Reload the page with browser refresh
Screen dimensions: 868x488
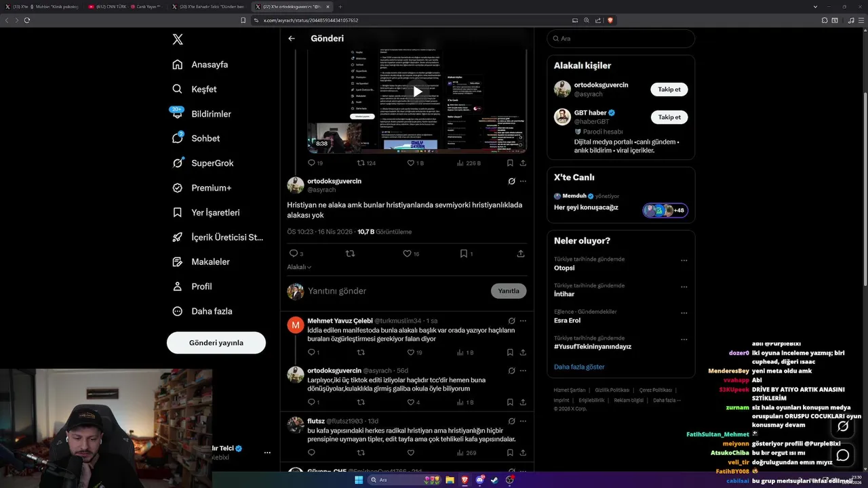click(x=27, y=20)
